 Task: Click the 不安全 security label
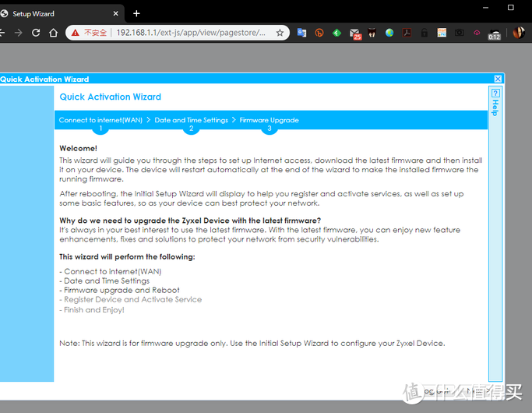[95, 33]
